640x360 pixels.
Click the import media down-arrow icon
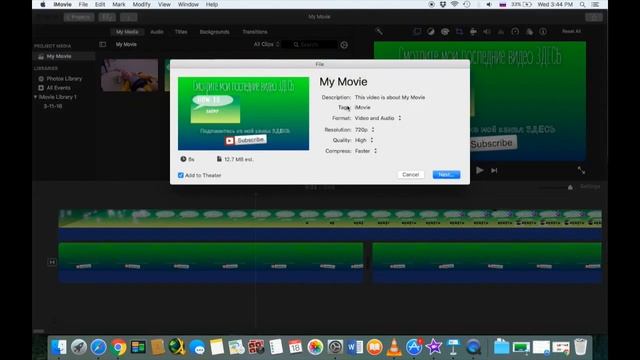[129, 17]
